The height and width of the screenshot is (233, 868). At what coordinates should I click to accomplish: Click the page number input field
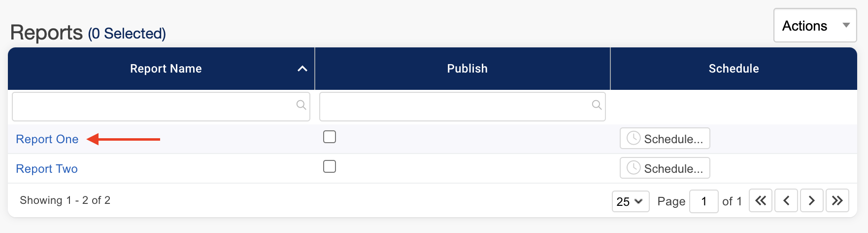tap(703, 201)
